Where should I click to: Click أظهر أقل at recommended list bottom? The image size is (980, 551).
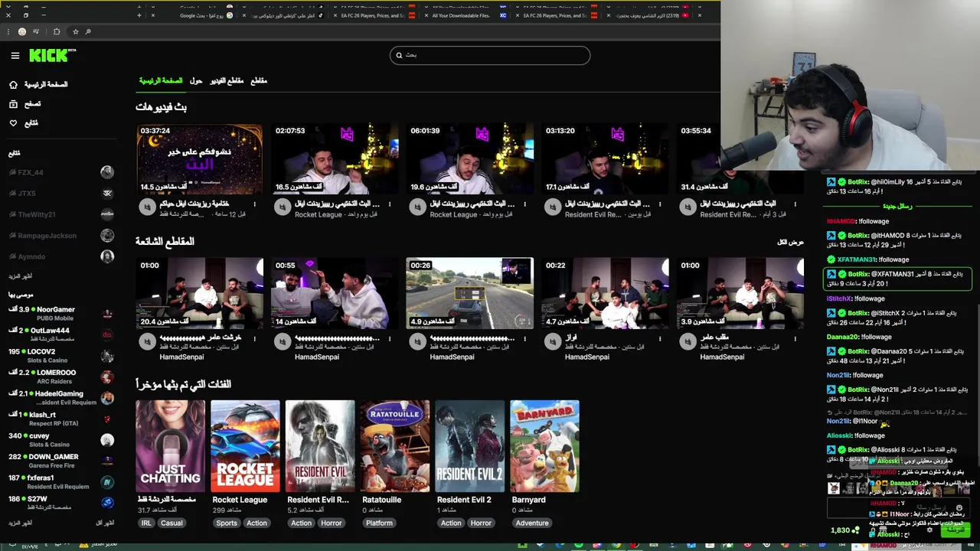pos(105,523)
